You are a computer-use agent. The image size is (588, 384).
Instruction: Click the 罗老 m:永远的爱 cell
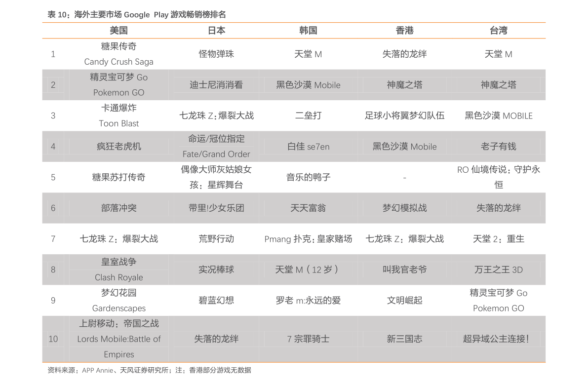(x=308, y=301)
